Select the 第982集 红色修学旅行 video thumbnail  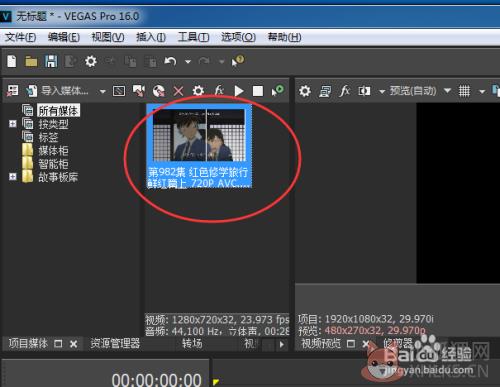coord(199,146)
